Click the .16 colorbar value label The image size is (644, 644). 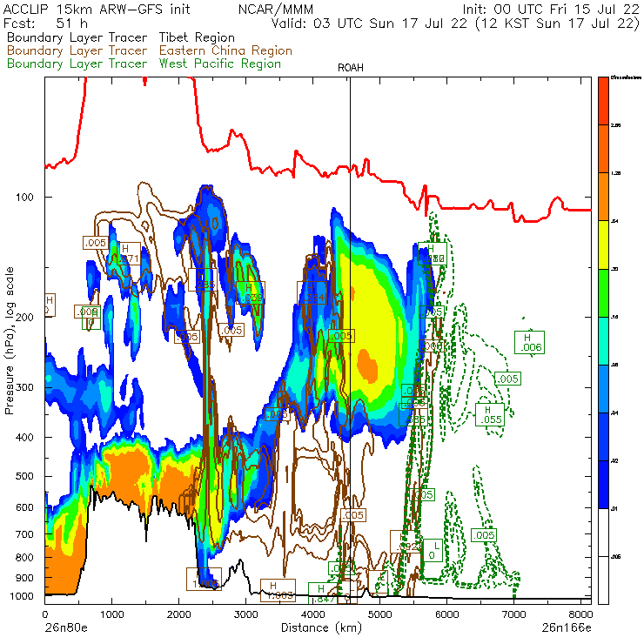point(614,317)
